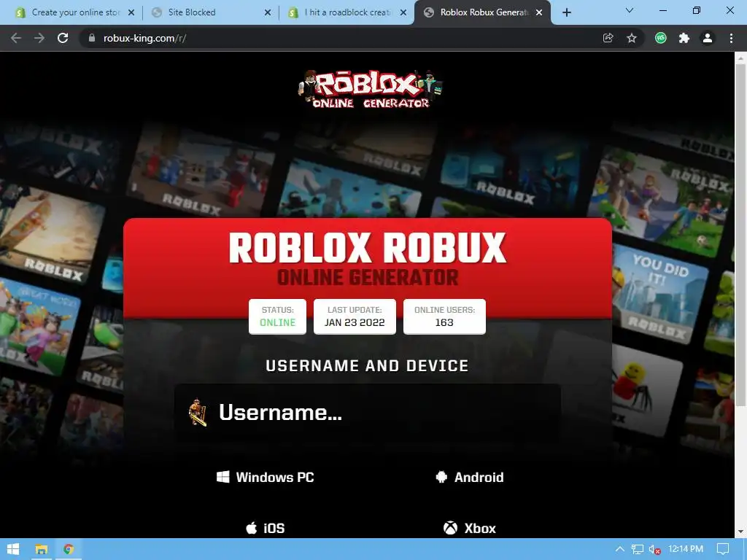This screenshot has width=747, height=560.
Task: Open the clock showing 12:14 PM
Action: (686, 549)
